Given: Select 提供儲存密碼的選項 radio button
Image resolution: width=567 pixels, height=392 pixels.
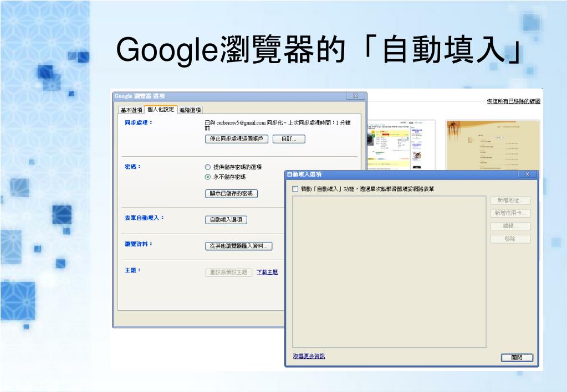Looking at the screenshot, I should pos(207,167).
